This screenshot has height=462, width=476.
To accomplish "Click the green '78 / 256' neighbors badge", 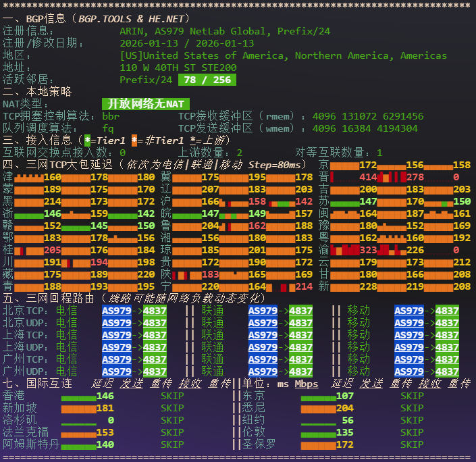I will [207, 80].
